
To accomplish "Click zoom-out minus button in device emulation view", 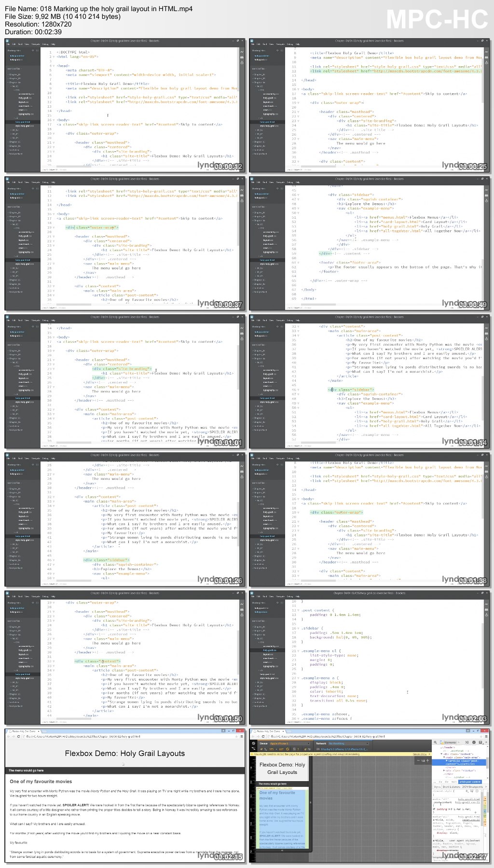I will (x=418, y=761).
